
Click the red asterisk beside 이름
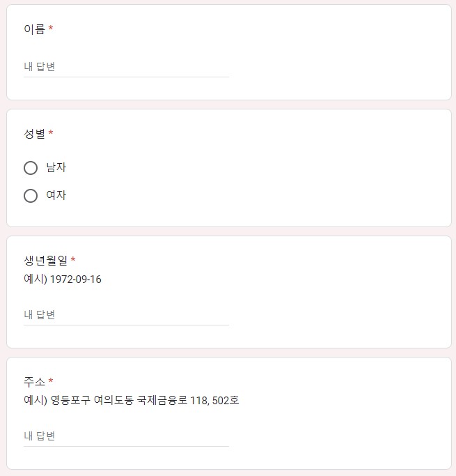[x=51, y=29]
